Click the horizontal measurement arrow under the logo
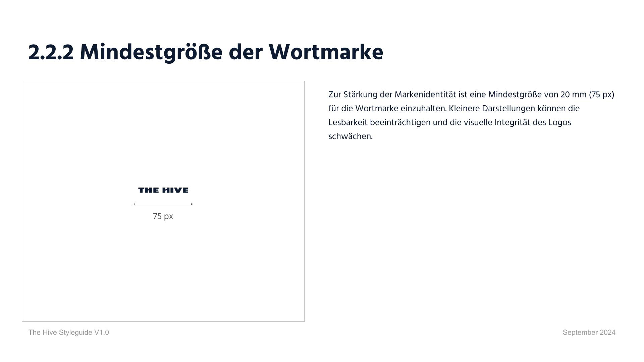This screenshot has height=362, width=644. pos(163,203)
